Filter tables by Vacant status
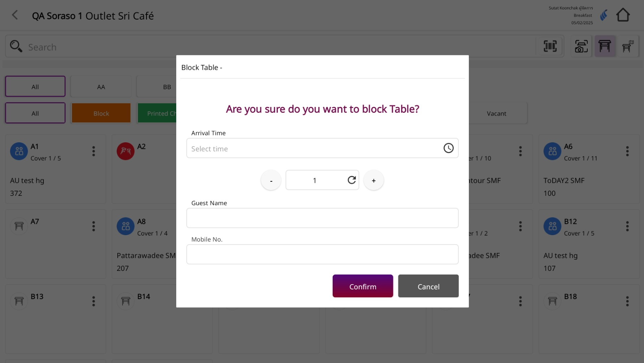 coord(496,113)
